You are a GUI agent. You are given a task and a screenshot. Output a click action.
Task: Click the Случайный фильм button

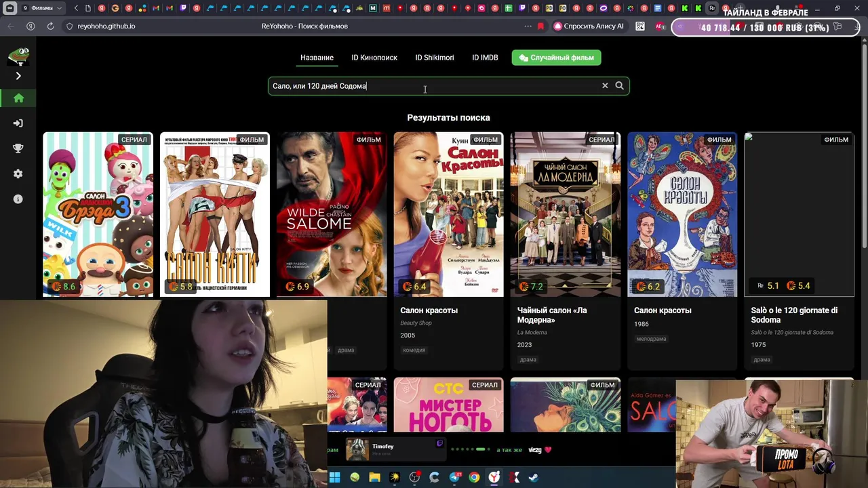tap(556, 58)
